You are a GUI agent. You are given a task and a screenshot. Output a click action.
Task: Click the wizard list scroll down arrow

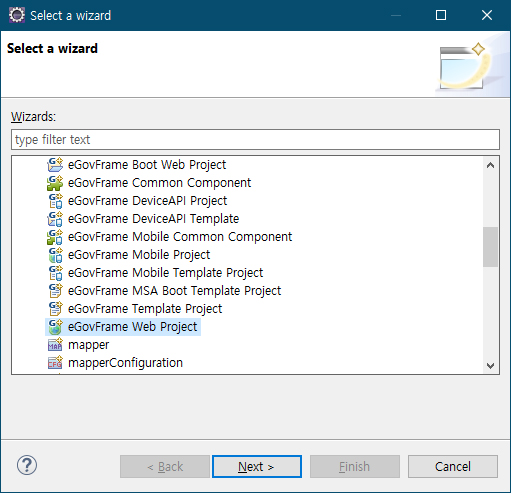pos(490,366)
